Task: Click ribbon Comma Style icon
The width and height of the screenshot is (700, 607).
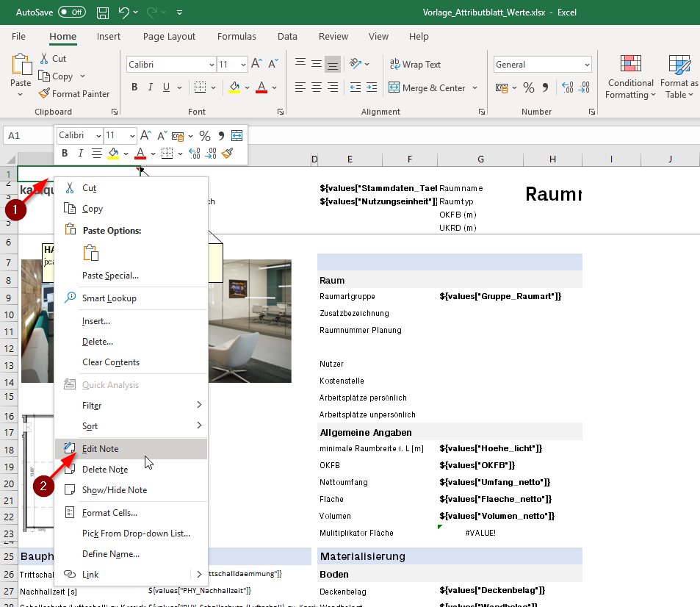Action: tap(545, 87)
